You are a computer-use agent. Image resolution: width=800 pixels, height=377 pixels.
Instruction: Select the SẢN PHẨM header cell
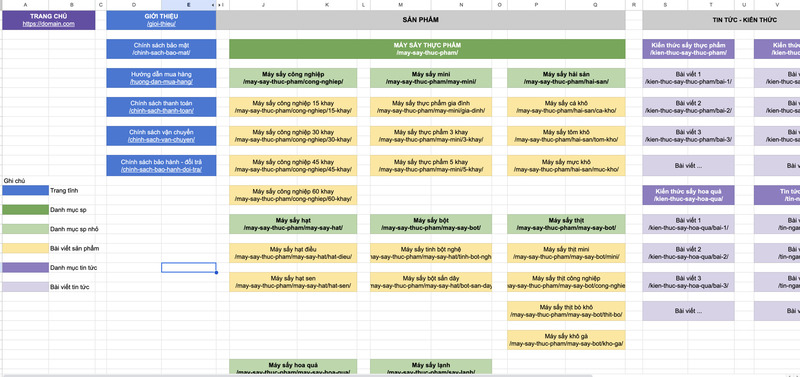[x=421, y=20]
